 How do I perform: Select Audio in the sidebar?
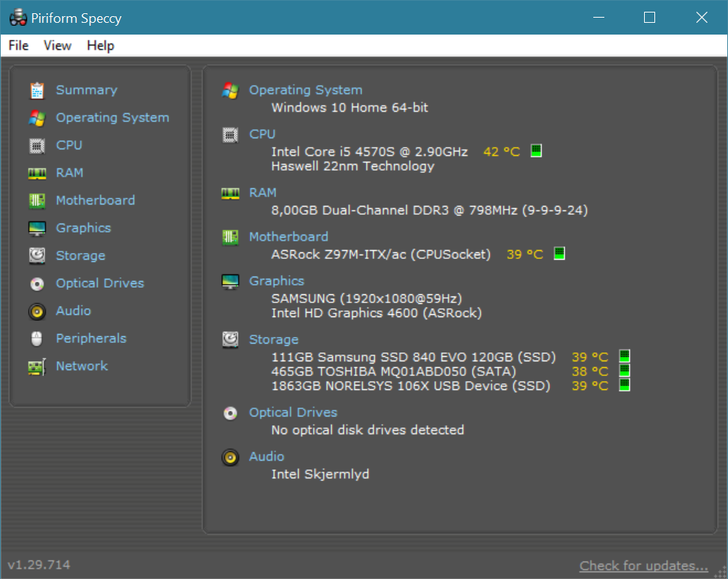click(x=74, y=311)
